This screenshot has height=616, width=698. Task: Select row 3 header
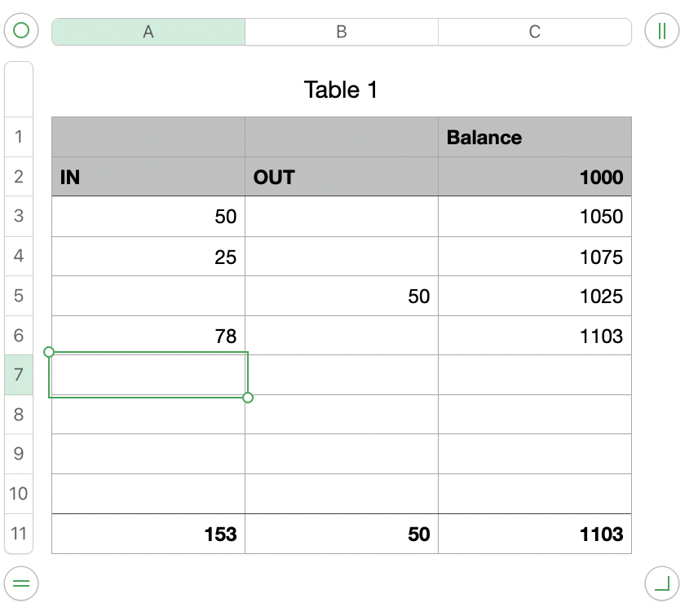click(19, 216)
